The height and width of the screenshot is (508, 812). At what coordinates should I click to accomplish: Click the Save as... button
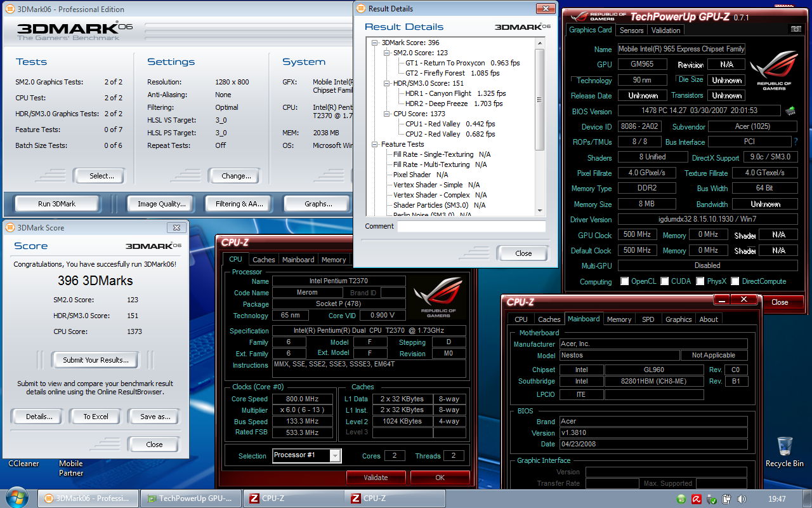(x=155, y=417)
